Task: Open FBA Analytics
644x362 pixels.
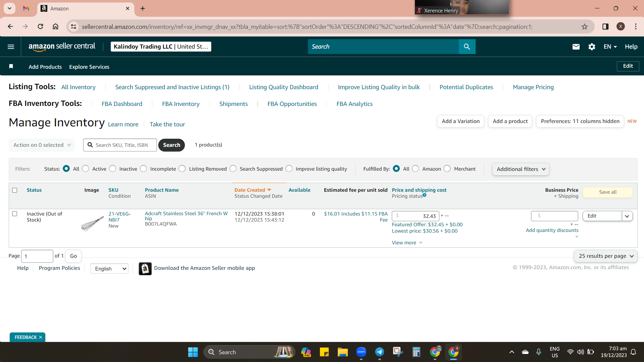Action: pos(355,104)
